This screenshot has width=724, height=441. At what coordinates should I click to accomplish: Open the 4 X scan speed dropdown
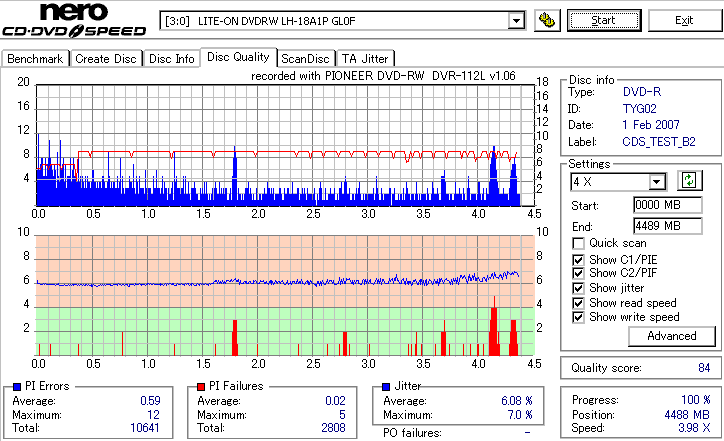coord(656,182)
